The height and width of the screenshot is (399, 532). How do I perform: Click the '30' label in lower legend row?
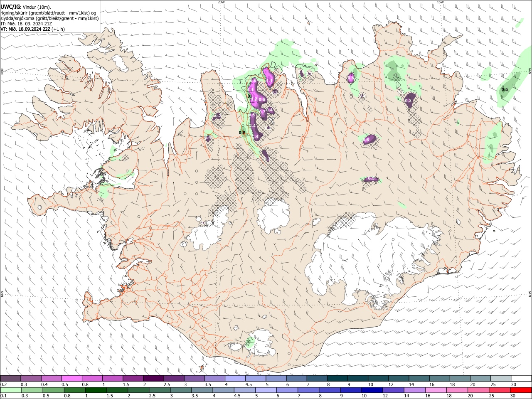coord(512,396)
